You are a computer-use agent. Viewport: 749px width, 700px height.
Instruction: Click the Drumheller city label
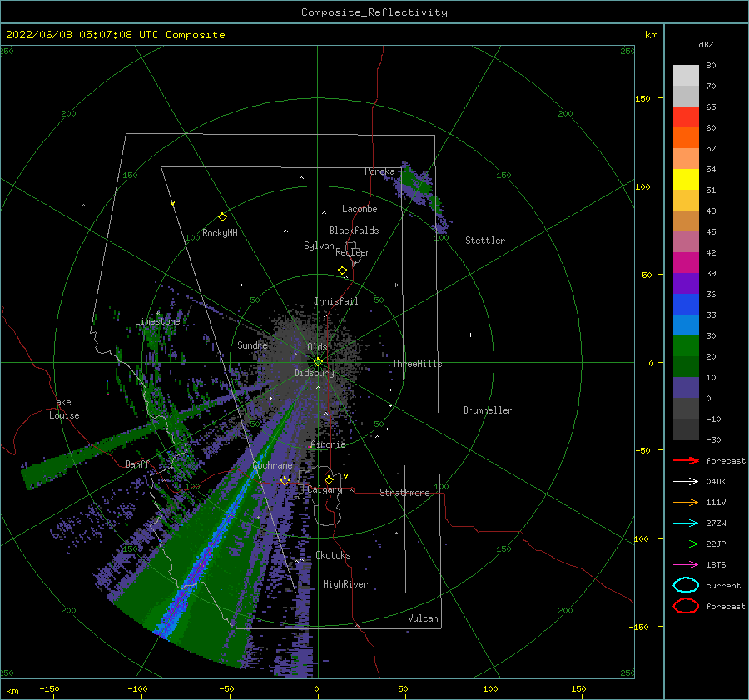(x=488, y=410)
